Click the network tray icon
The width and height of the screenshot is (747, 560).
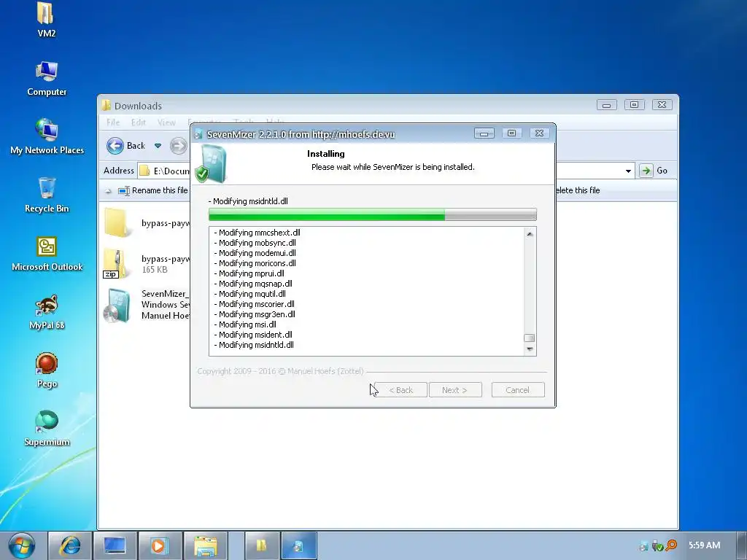644,545
